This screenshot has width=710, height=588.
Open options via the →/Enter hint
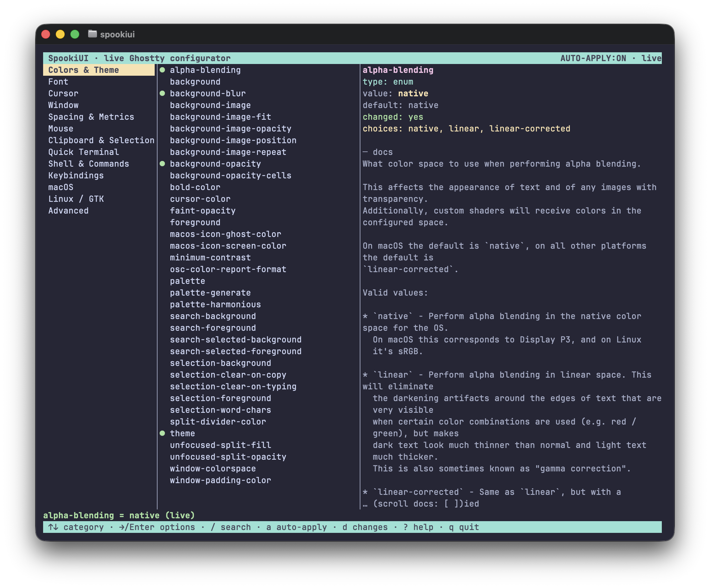157,527
